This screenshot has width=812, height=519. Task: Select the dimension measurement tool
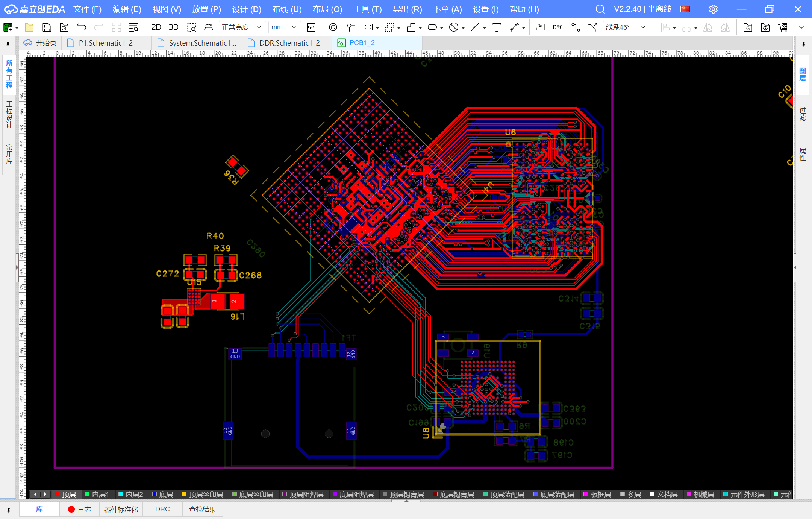pos(514,27)
